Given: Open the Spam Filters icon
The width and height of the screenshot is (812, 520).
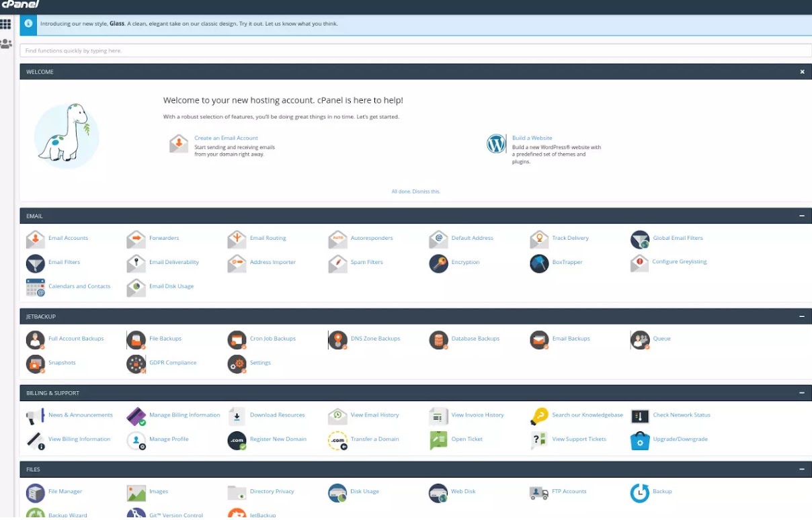Looking at the screenshot, I should 338,263.
